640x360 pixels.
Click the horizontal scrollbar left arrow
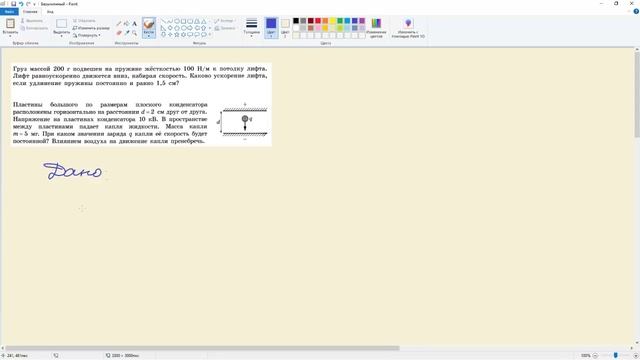2,348
